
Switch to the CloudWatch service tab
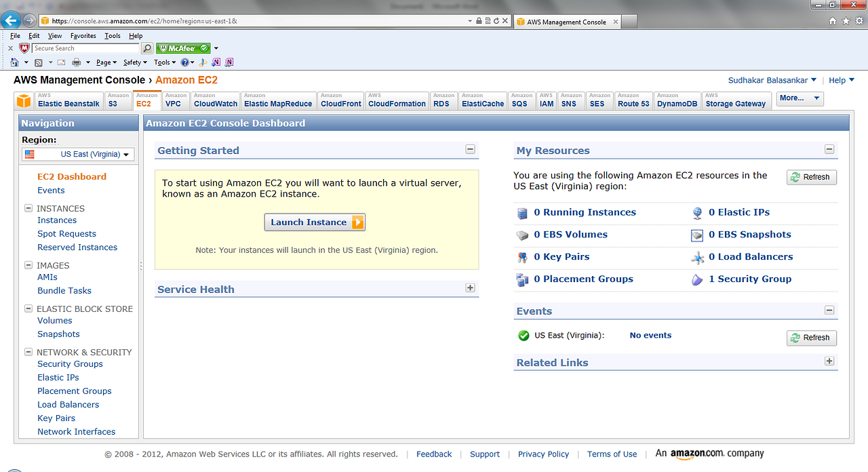(x=216, y=100)
